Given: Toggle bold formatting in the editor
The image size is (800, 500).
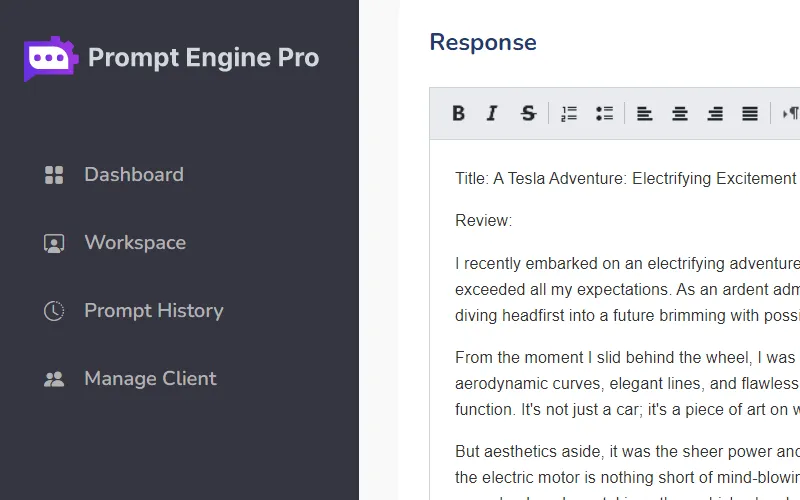Looking at the screenshot, I should click(x=458, y=114).
